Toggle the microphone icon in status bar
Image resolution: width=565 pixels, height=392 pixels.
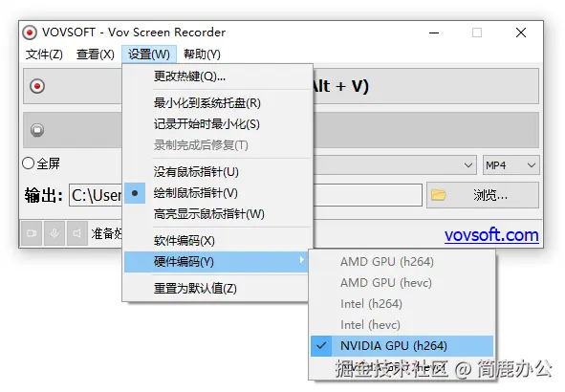point(54,233)
